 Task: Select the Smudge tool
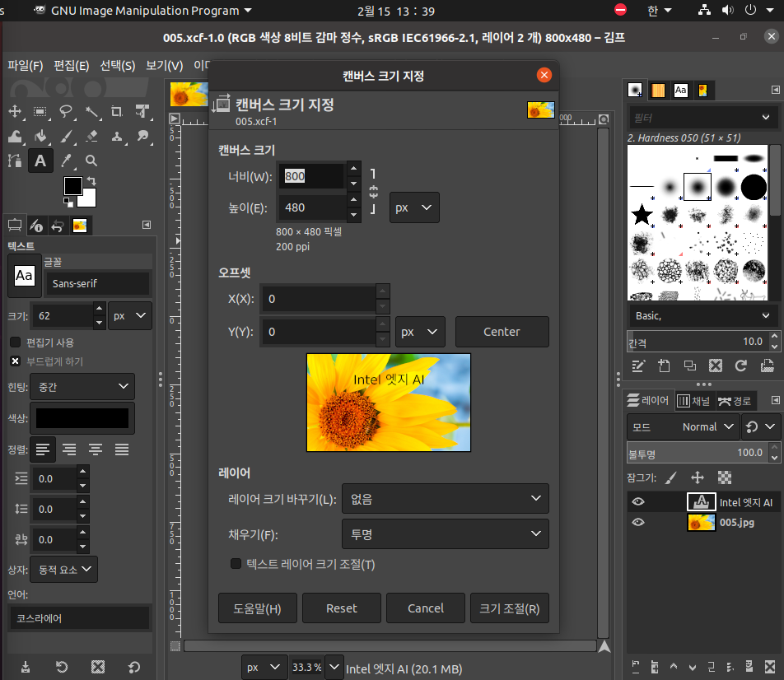tap(142, 136)
